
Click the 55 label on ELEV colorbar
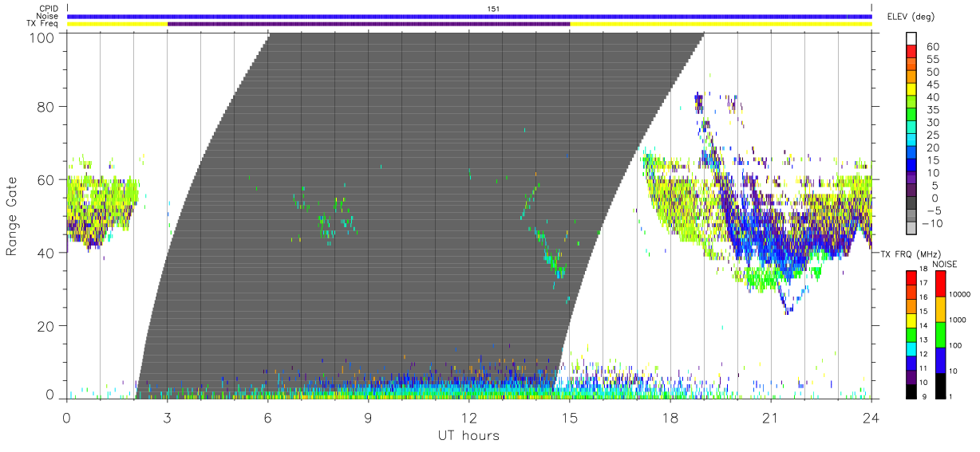point(931,59)
